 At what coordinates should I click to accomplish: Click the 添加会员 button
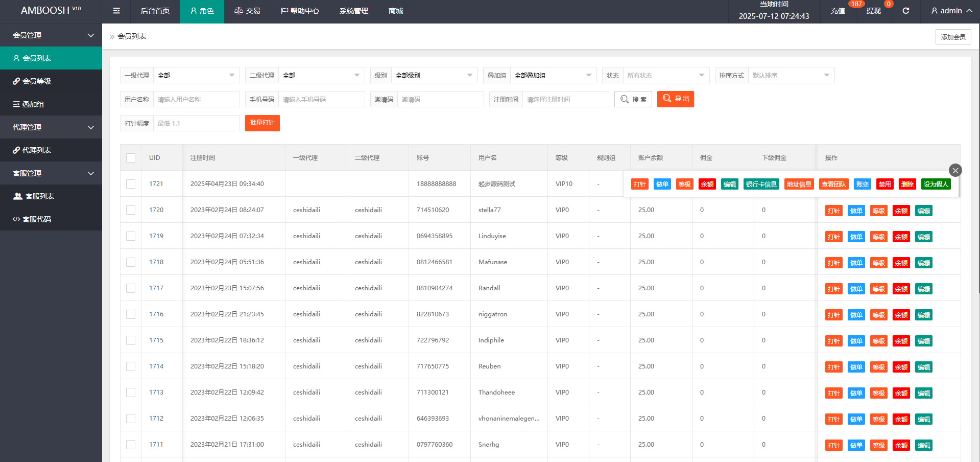[x=953, y=37]
